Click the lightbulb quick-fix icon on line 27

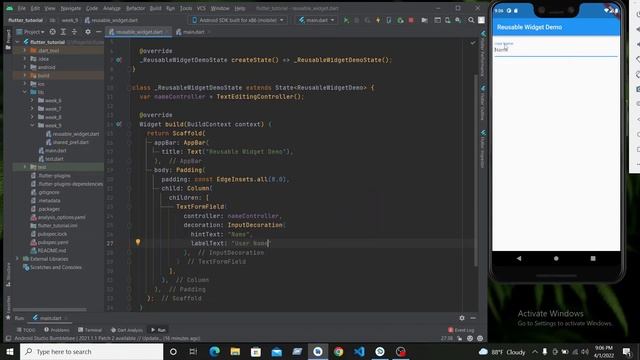(x=138, y=242)
